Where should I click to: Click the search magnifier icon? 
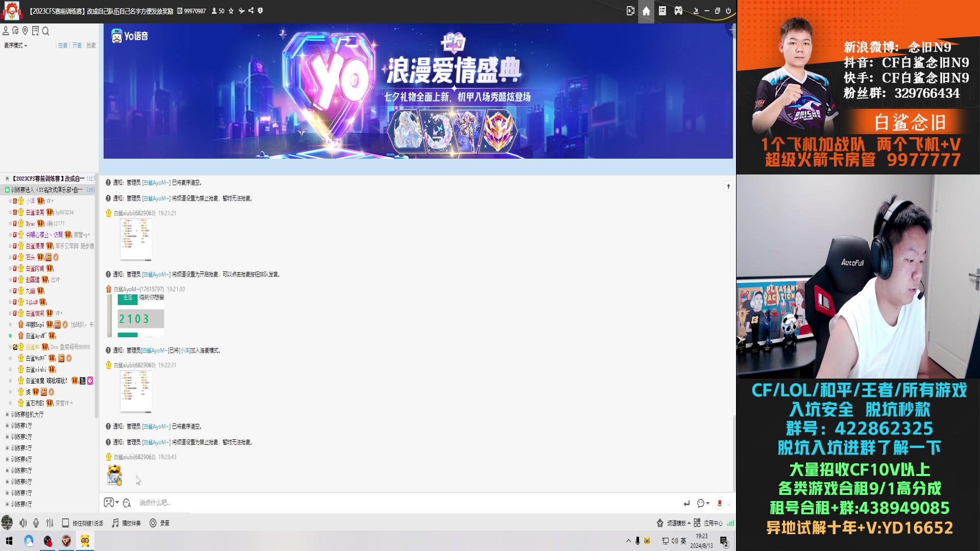pos(45,31)
